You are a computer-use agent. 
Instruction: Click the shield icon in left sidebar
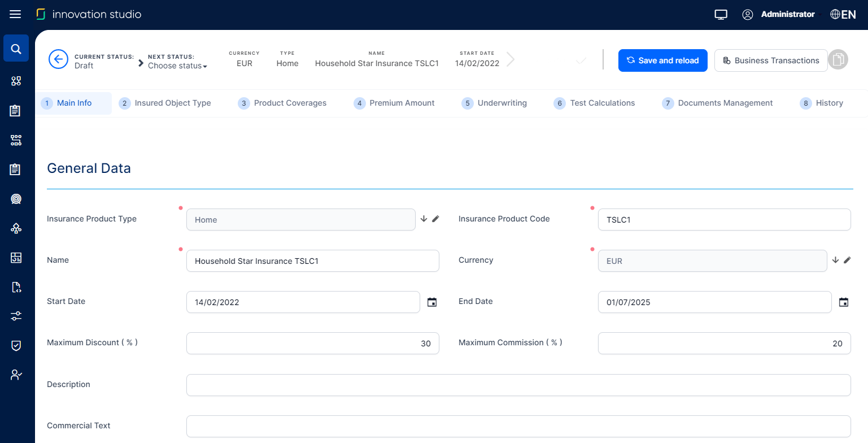(16, 345)
